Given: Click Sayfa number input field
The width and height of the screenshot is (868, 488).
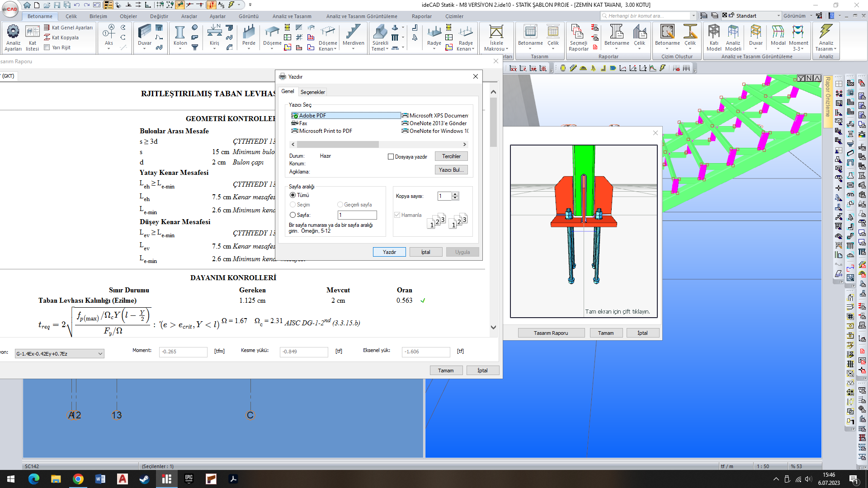Looking at the screenshot, I should coord(357,215).
